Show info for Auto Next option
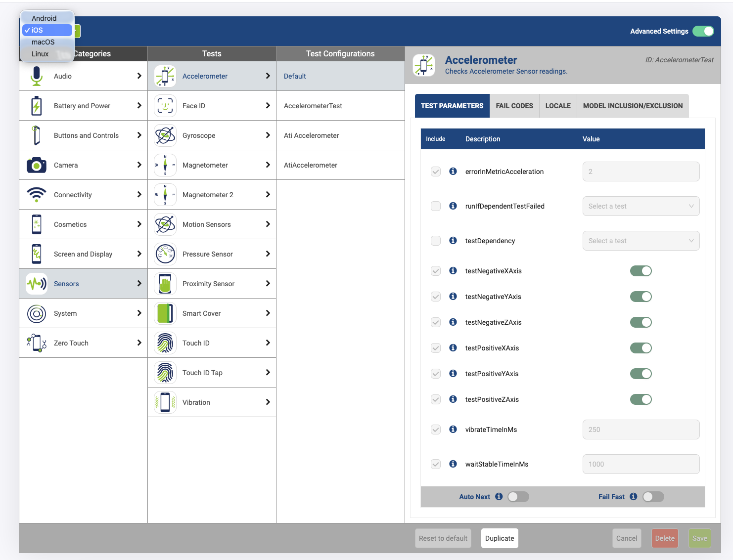Viewport: 733px width, 560px height. tap(499, 496)
